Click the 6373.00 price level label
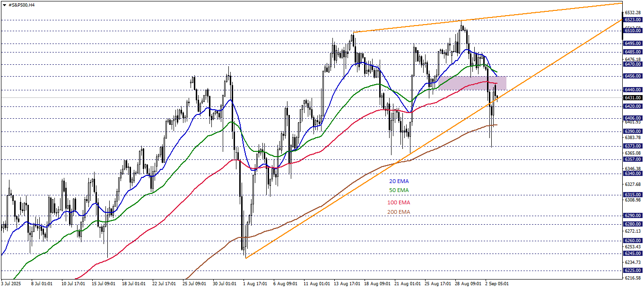Viewport: 644px width, 289px height. 633,146
